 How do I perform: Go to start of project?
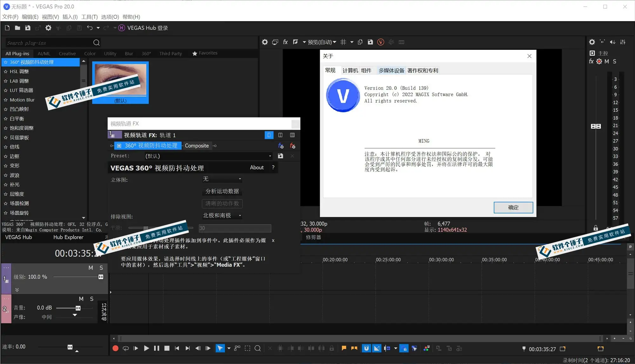[x=177, y=348]
